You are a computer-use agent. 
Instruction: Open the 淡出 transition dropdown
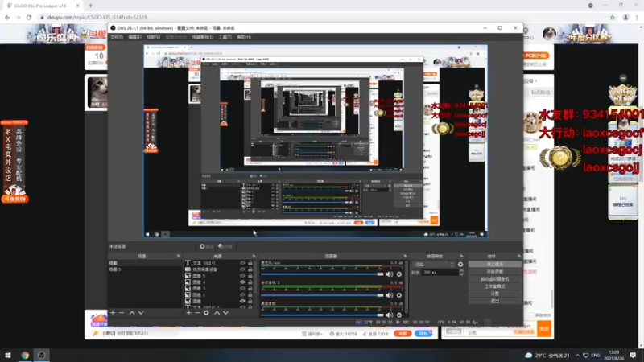click(434, 265)
